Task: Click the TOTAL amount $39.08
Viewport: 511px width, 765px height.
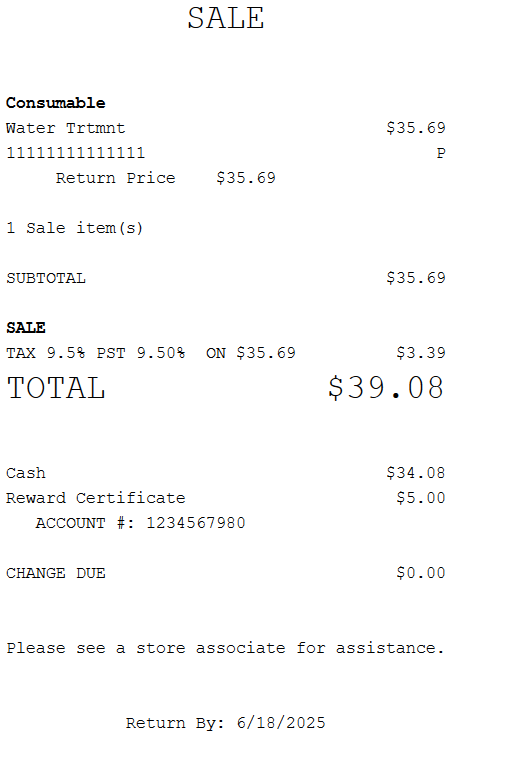Action: (x=386, y=388)
